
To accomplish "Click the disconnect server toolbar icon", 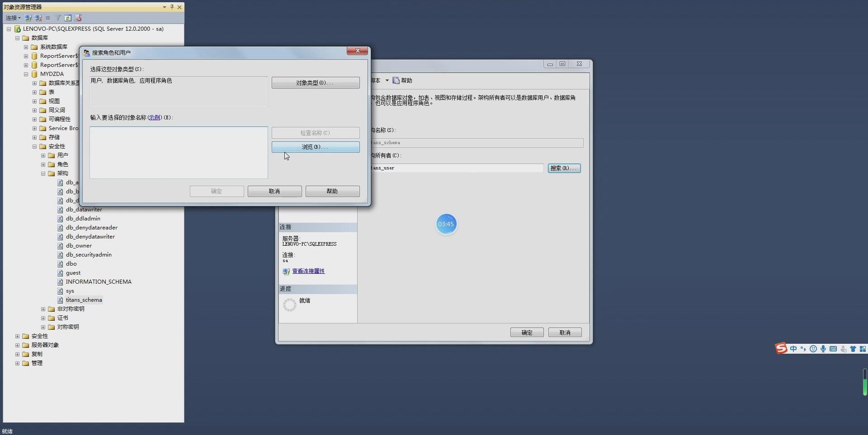I will (x=38, y=18).
